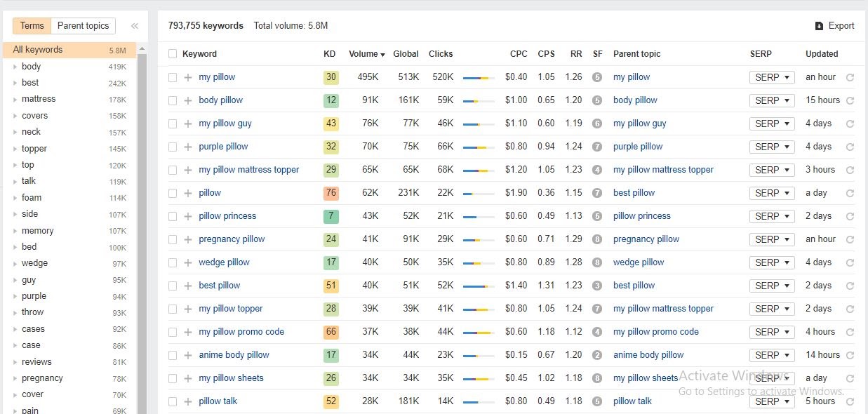
Task: Click the Export button
Action: point(834,26)
